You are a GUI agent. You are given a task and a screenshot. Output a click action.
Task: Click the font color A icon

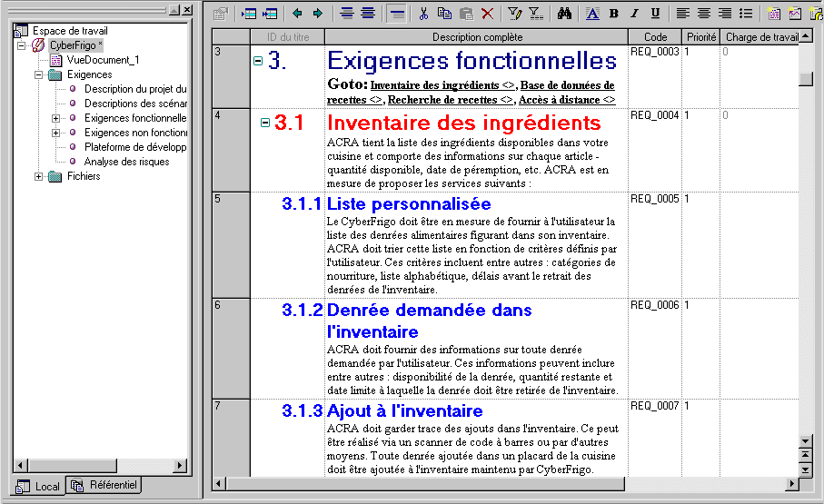click(x=592, y=13)
